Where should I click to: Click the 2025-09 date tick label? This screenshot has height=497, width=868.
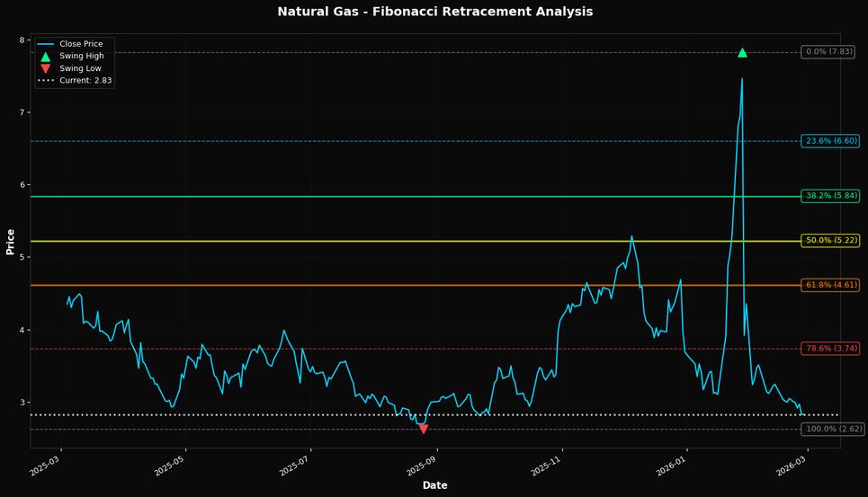pos(423,466)
